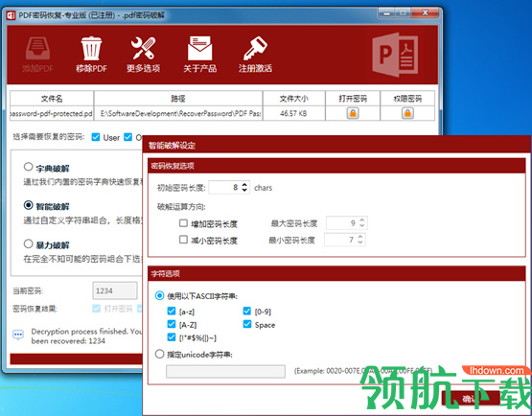Enable 增加密码长度 checkbox
The image size is (532, 416).
pyautogui.click(x=183, y=223)
